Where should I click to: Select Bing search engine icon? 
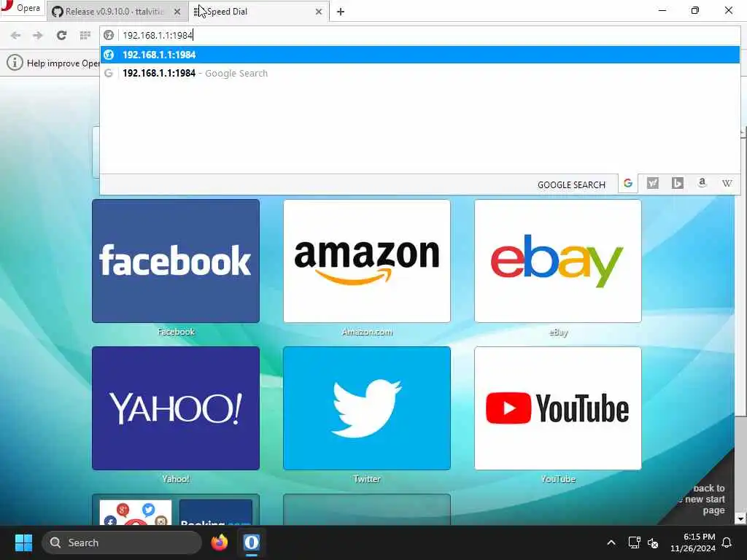678,183
